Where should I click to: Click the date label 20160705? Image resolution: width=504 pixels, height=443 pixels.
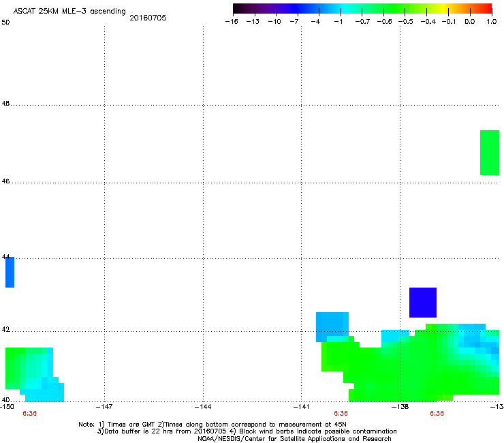pyautogui.click(x=148, y=18)
